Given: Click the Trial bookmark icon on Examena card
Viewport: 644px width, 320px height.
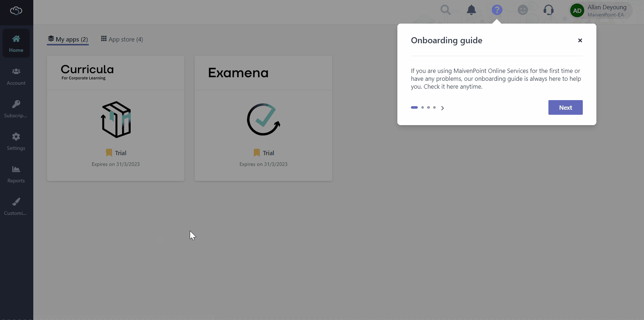Looking at the screenshot, I should point(257,153).
